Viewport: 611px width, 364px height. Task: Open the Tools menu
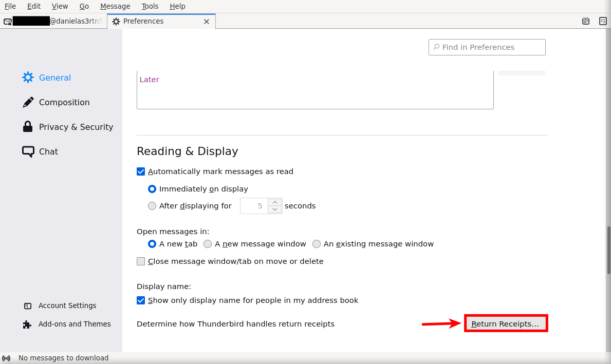[150, 6]
